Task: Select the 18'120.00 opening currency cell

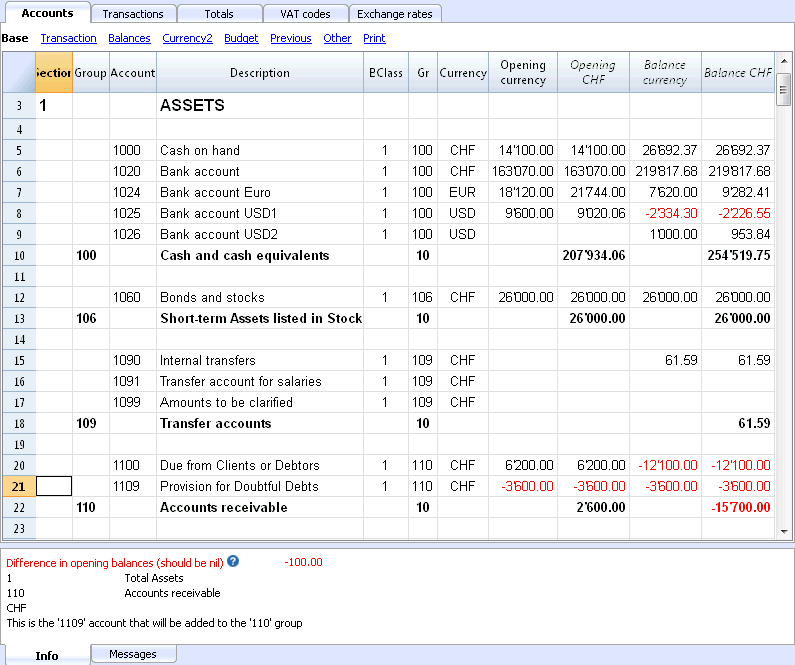Action: tap(523, 193)
